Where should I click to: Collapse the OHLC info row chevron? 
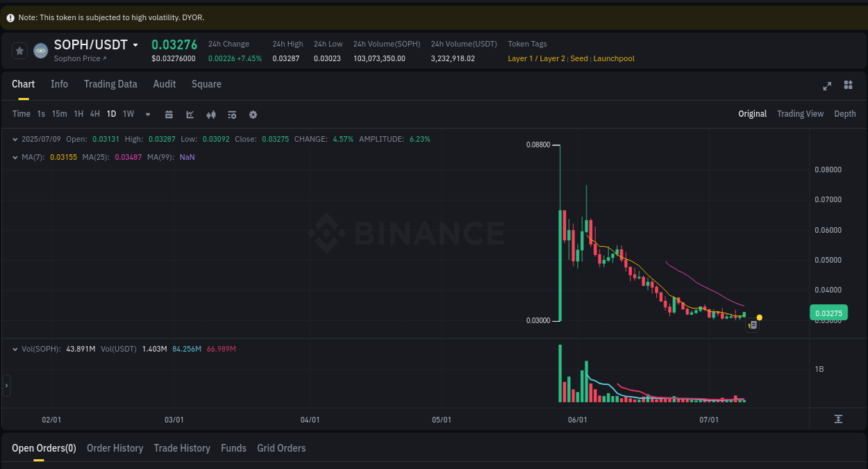[x=15, y=139]
